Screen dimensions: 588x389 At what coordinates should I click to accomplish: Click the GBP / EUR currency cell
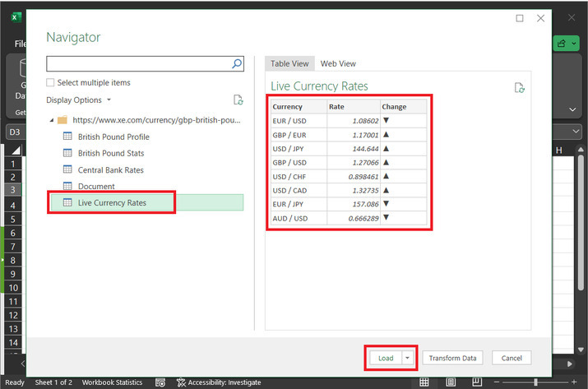(x=299, y=135)
